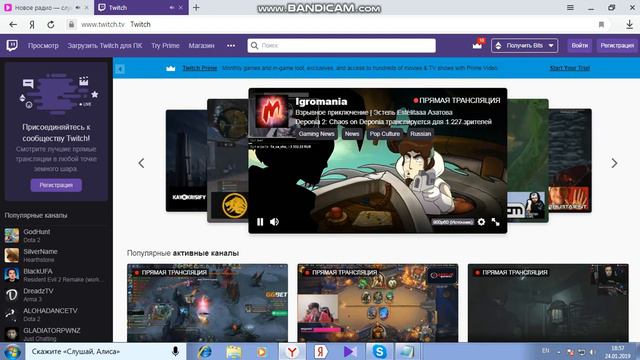Image resolution: width=640 pixels, height=360 pixels.
Task: Select the News tag
Action: [352, 134]
